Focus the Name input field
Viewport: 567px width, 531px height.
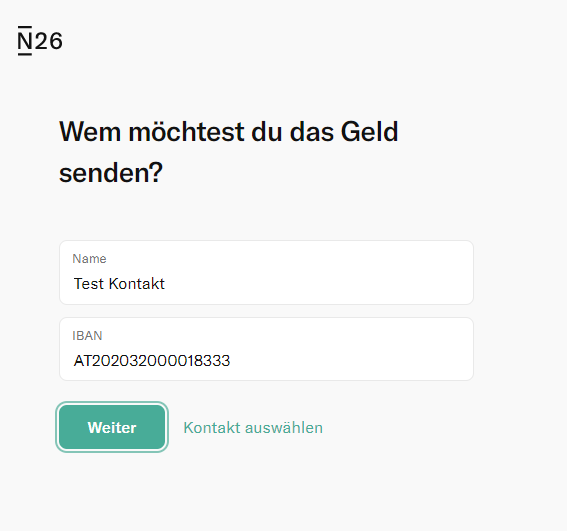coord(267,272)
